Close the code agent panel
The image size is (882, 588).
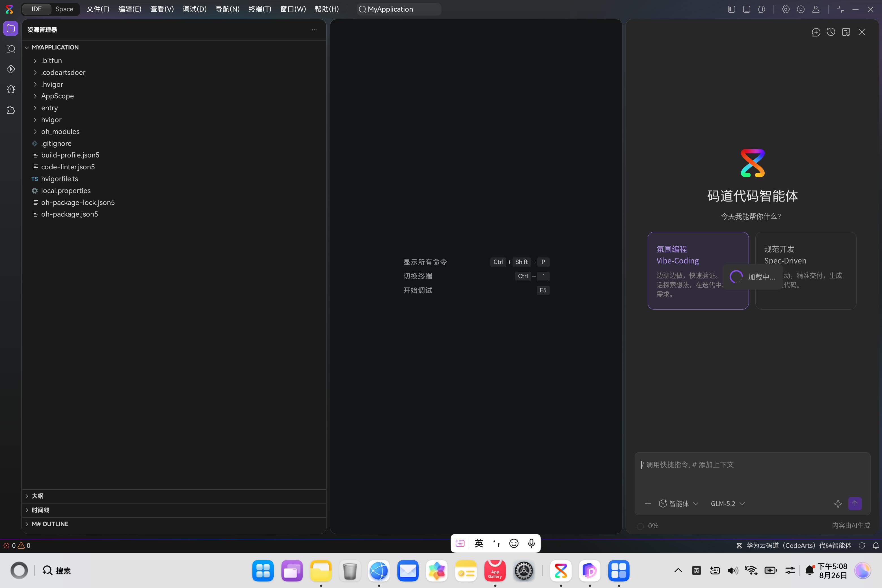(x=861, y=32)
